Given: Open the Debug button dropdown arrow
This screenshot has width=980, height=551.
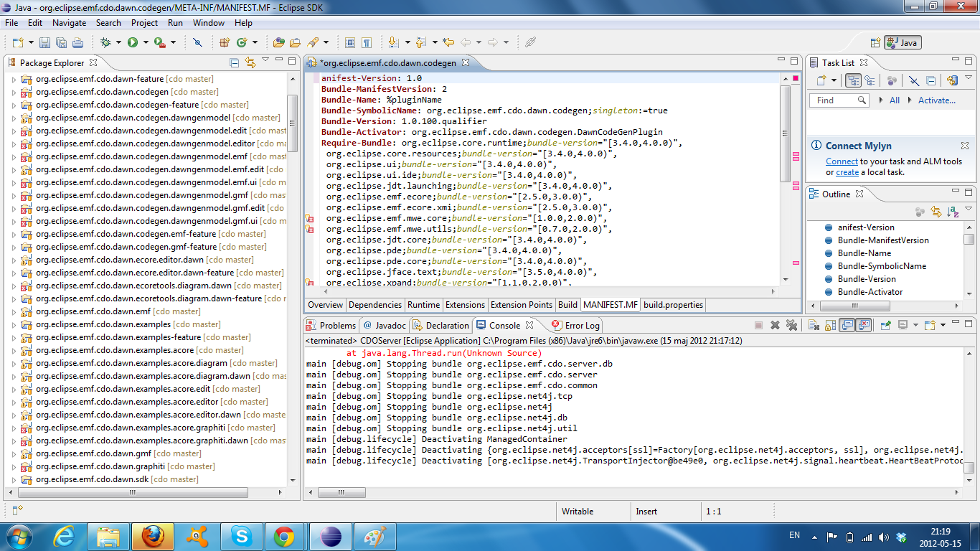Looking at the screenshot, I should (x=118, y=43).
